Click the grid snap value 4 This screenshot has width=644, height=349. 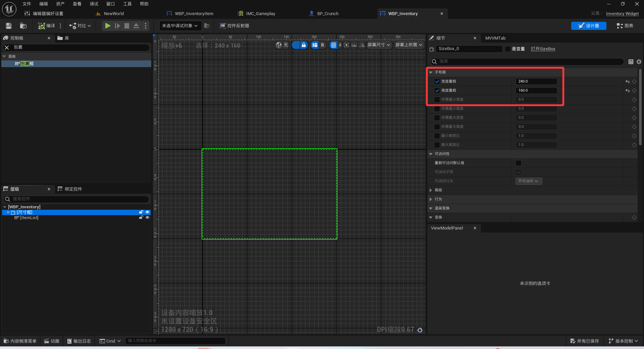340,45
